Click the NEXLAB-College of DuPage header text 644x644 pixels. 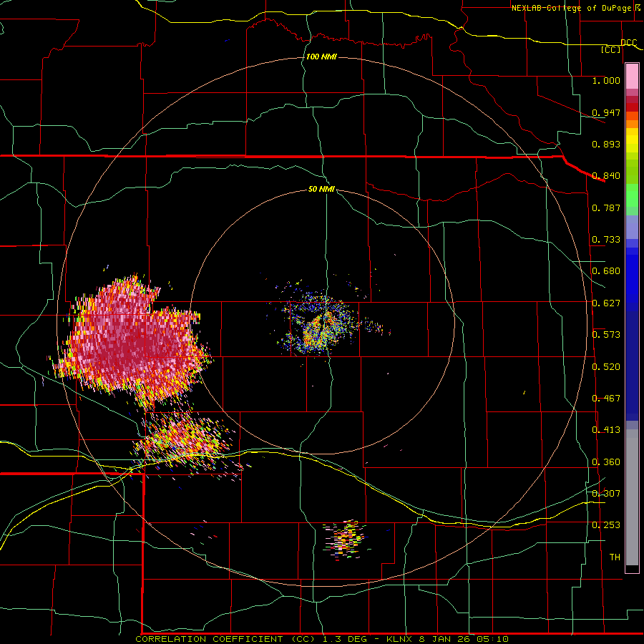pos(571,8)
